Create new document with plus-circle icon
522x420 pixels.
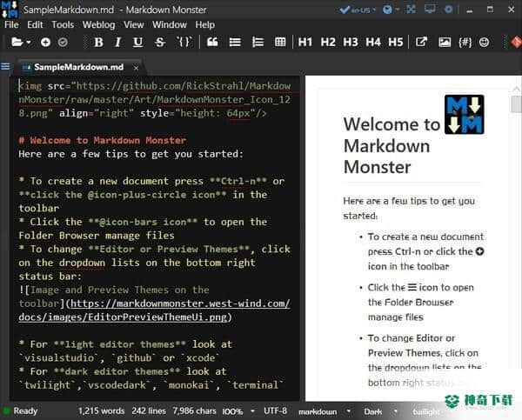click(x=45, y=43)
